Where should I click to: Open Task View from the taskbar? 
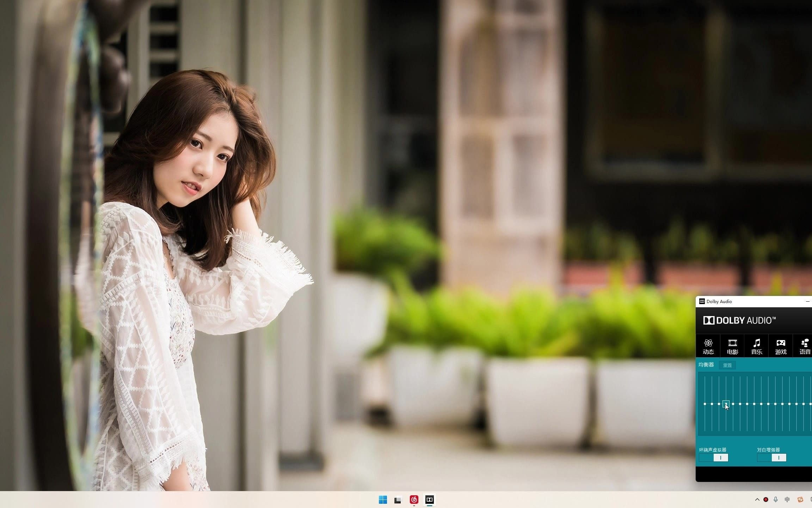pyautogui.click(x=398, y=500)
